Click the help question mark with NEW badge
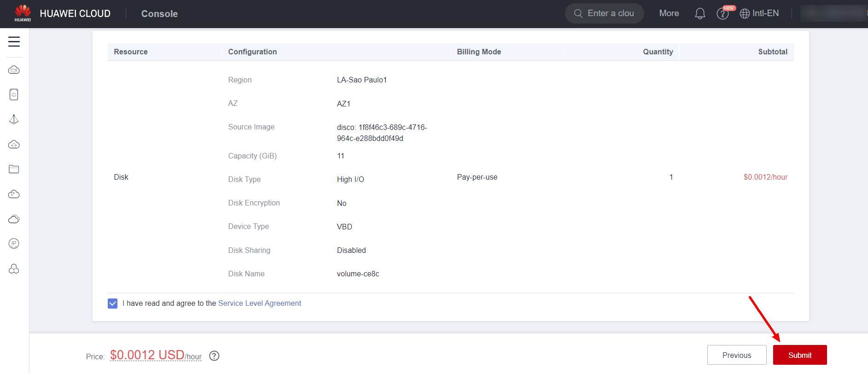The image size is (868, 374). (x=722, y=14)
